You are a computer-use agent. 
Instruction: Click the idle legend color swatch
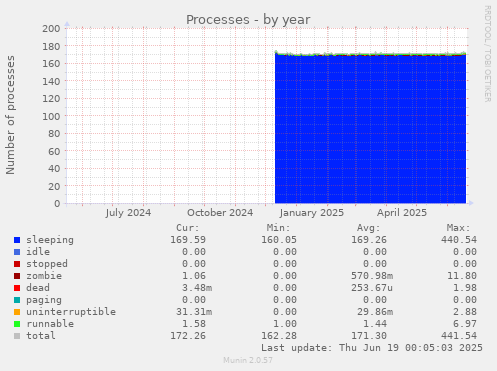click(x=17, y=252)
